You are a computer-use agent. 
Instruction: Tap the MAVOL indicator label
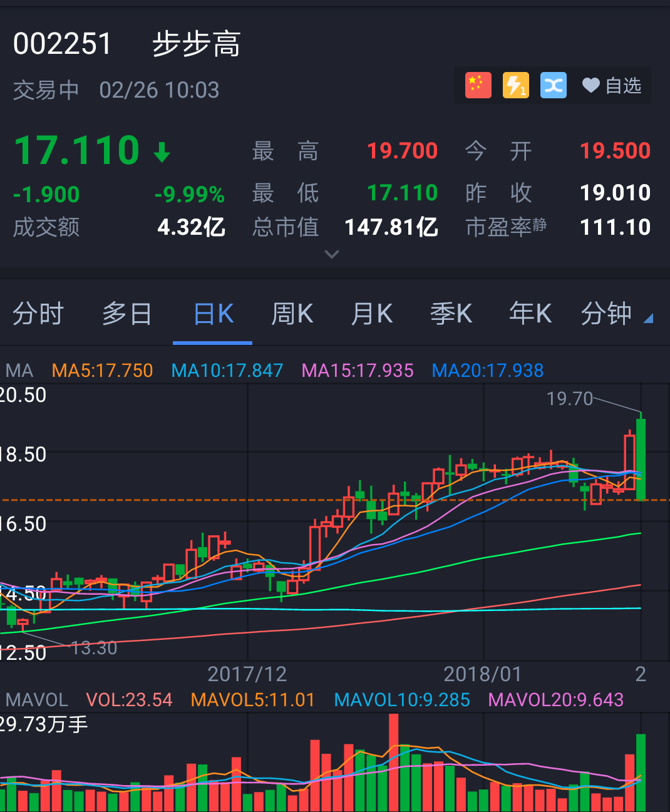point(37,700)
